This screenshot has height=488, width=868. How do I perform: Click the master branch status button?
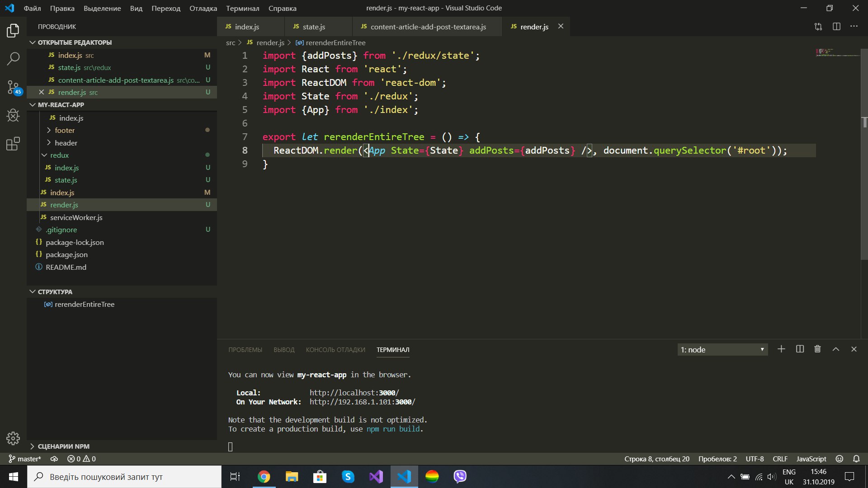pos(25,459)
